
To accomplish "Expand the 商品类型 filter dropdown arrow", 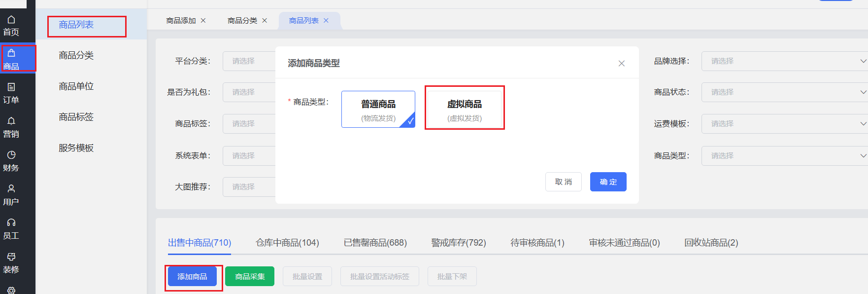I will pos(863,156).
